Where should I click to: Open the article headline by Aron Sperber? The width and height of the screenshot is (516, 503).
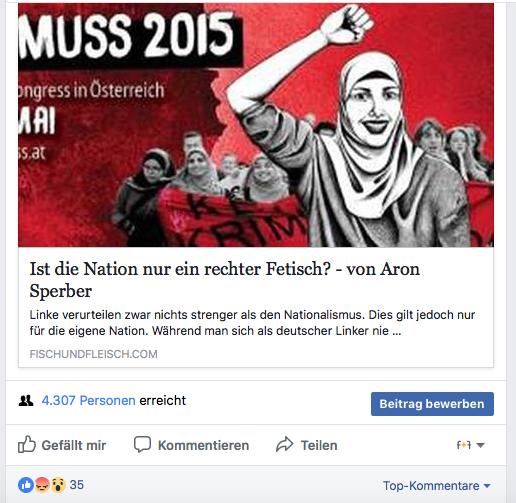224,279
